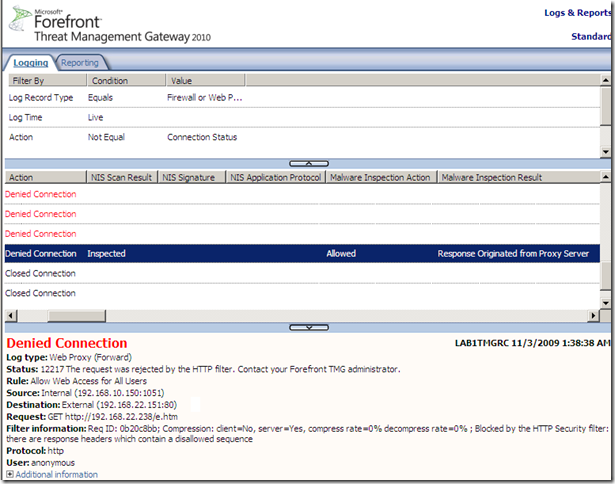Click the LAB1TMGRC timestamp text
Viewport: 615px width, 484px height.
[533, 343]
